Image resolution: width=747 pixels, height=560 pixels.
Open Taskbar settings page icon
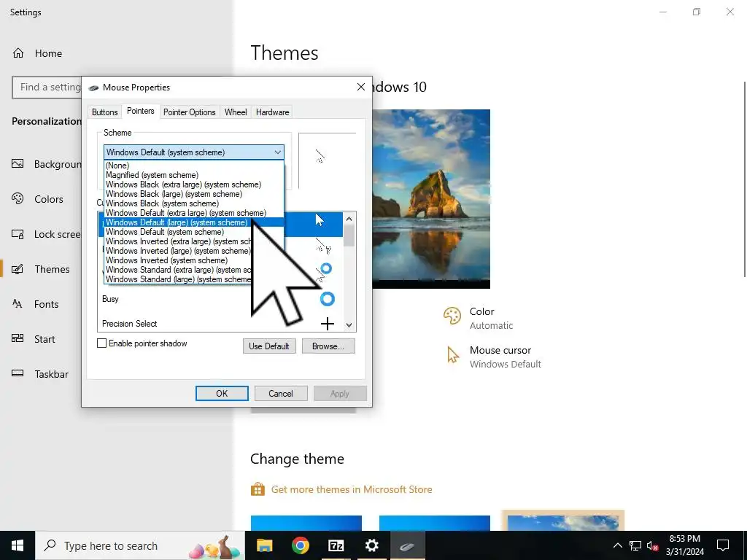18,374
